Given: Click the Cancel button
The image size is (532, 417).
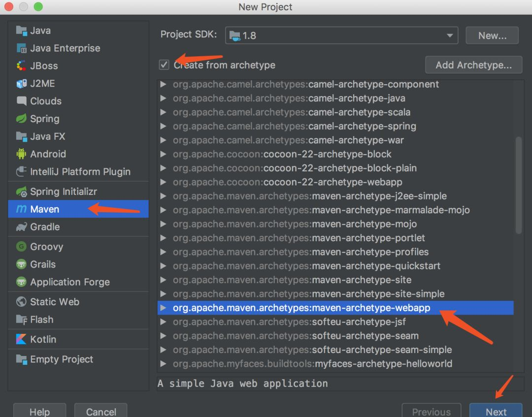Looking at the screenshot, I should pyautogui.click(x=101, y=411).
